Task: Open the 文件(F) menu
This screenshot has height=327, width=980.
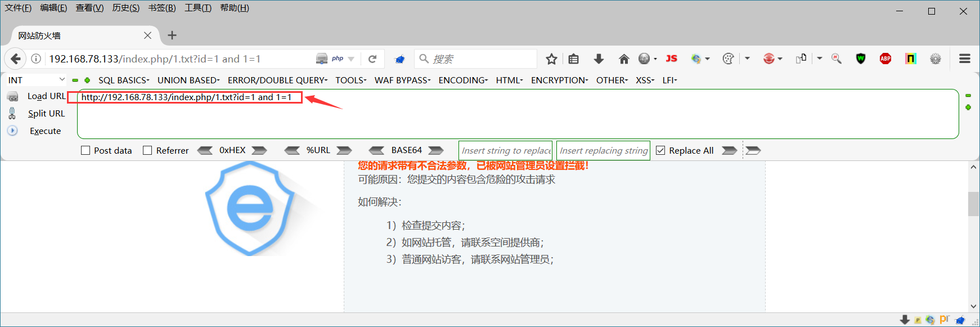Action: click(18, 8)
